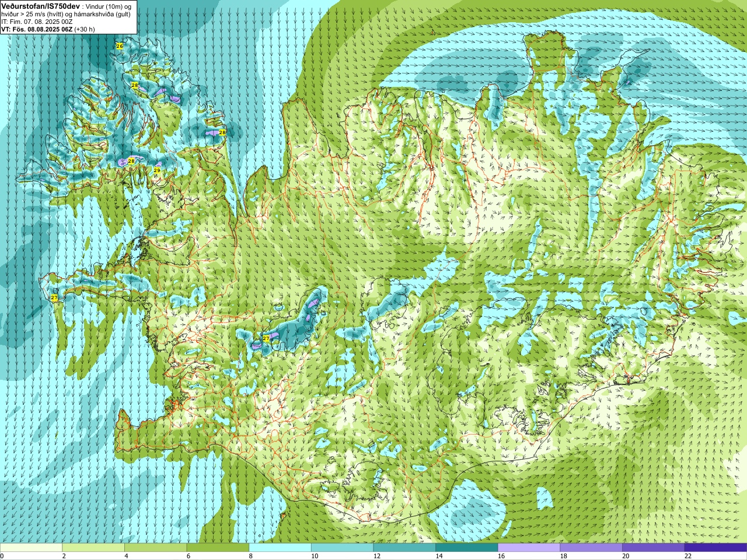The height and width of the screenshot is (560, 747).
Task: Click the title text "Veðurstofan/IS750dev"
Action: point(40,6)
